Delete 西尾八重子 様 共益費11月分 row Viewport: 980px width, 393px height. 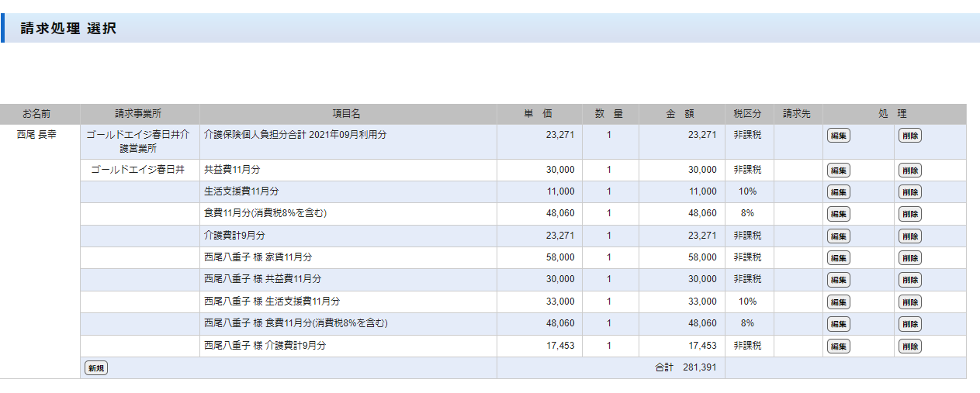909,280
